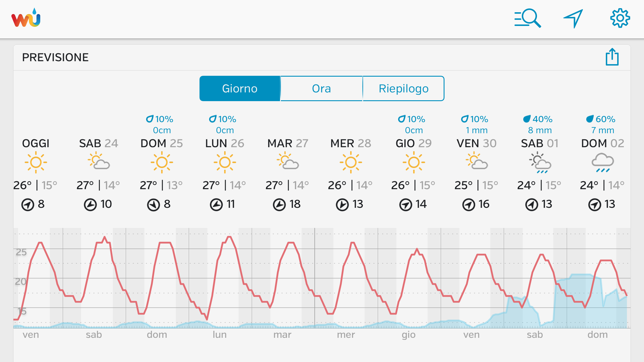Image resolution: width=644 pixels, height=362 pixels.
Task: Open the location search list icon
Action: click(527, 18)
